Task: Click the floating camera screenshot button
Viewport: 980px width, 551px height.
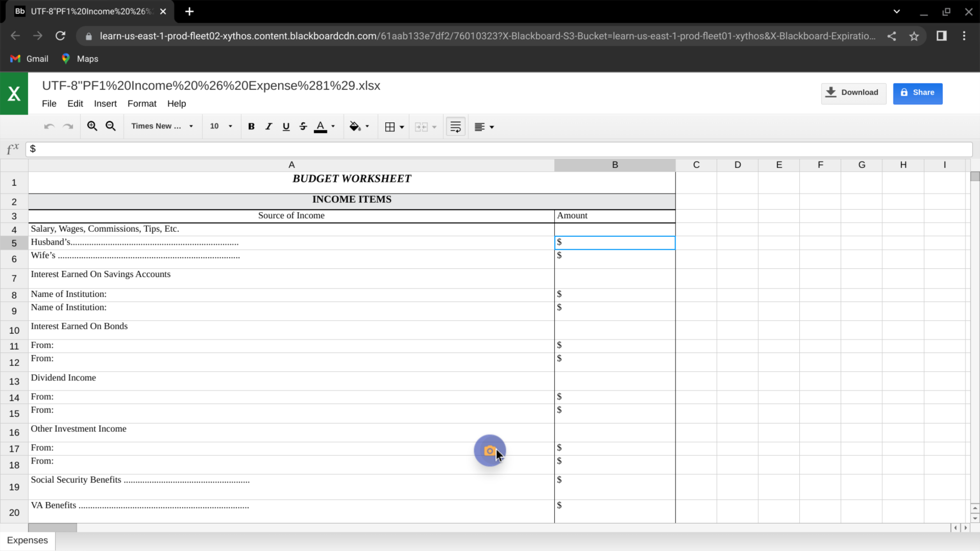Action: (490, 451)
